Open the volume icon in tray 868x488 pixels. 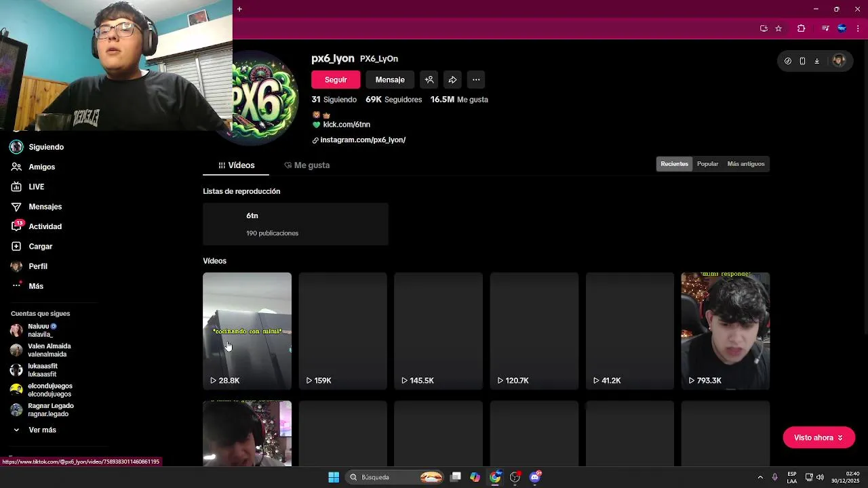(820, 477)
